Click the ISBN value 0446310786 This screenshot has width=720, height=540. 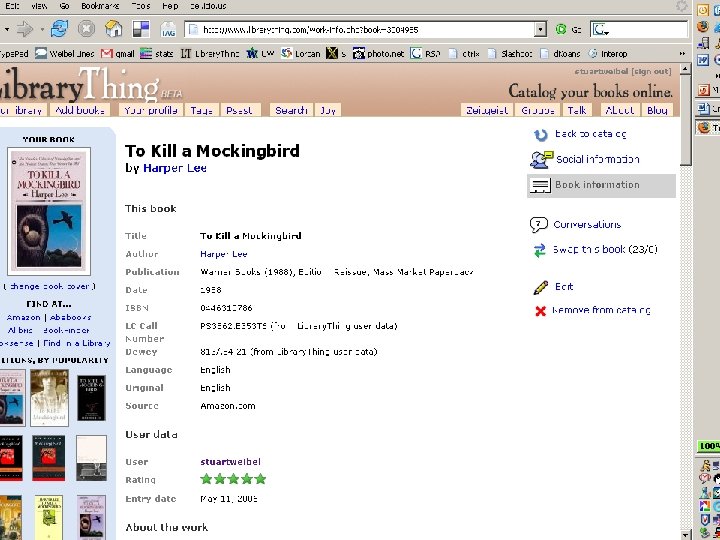pos(226,308)
